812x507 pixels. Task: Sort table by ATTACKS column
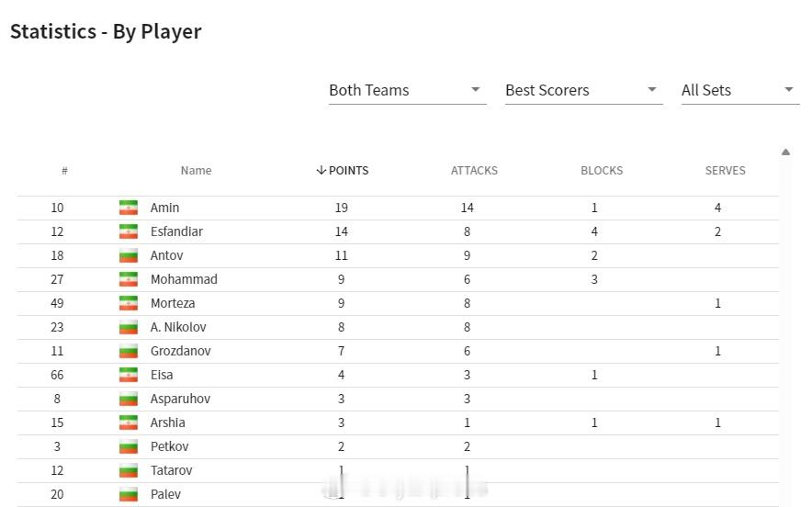(x=474, y=171)
